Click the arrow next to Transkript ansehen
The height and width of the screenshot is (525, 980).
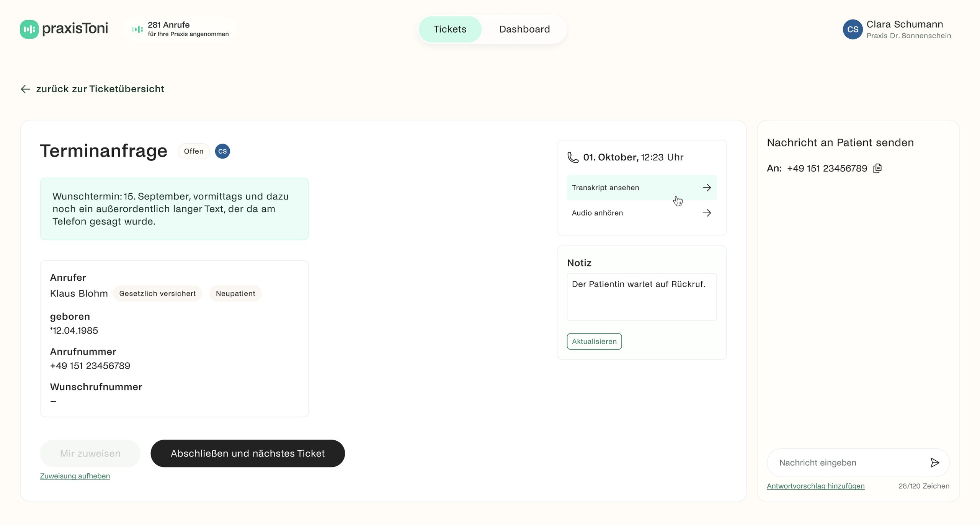(707, 188)
